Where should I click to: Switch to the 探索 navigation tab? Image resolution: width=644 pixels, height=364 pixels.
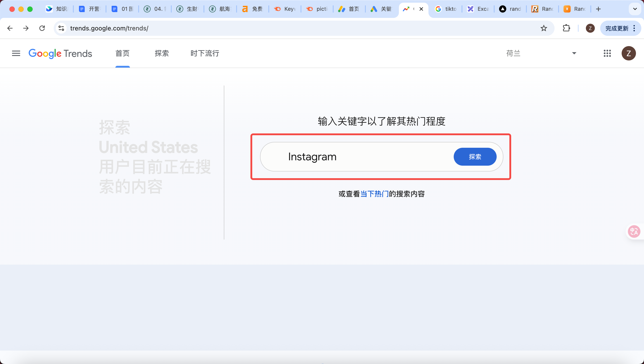162,53
